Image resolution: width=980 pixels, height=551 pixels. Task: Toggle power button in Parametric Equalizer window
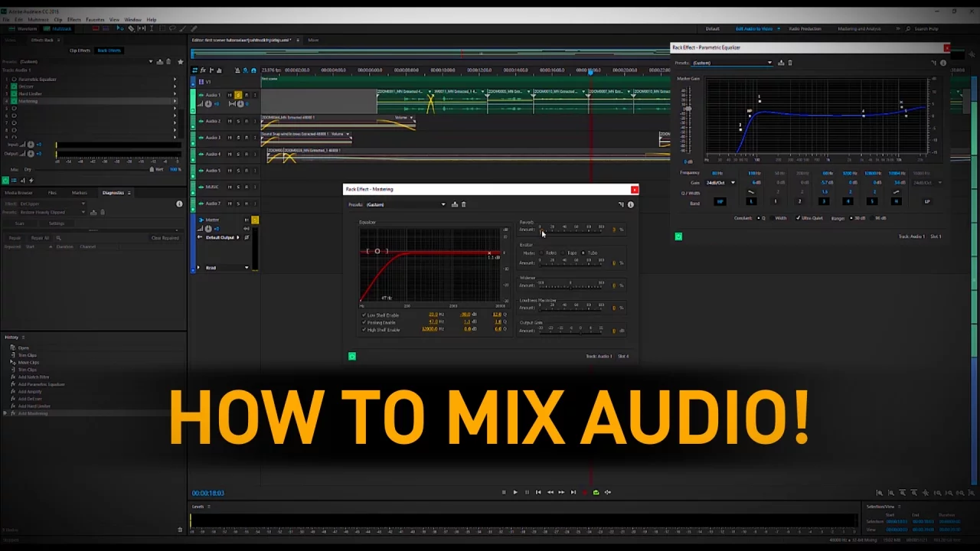click(x=678, y=236)
